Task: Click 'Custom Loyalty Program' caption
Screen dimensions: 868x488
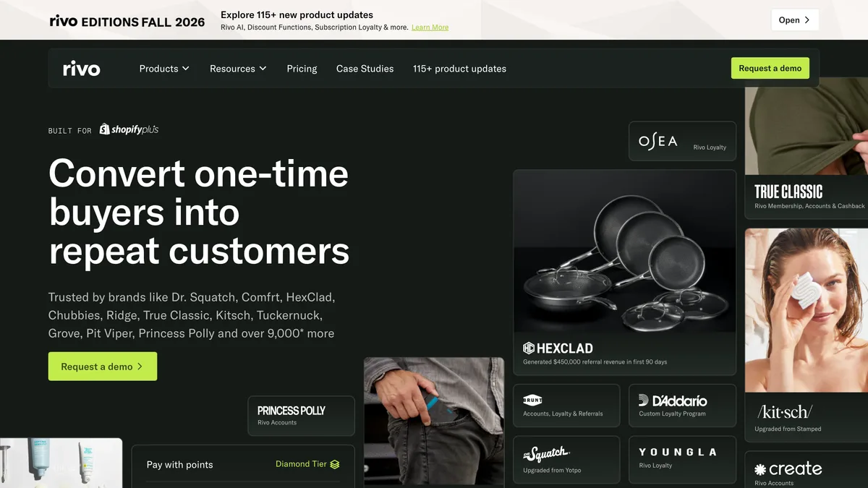Action: [672, 414]
